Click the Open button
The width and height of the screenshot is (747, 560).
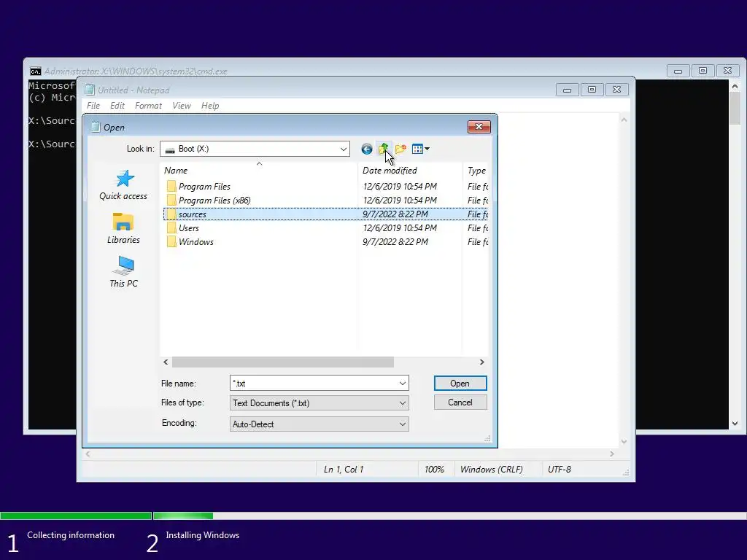coord(460,384)
